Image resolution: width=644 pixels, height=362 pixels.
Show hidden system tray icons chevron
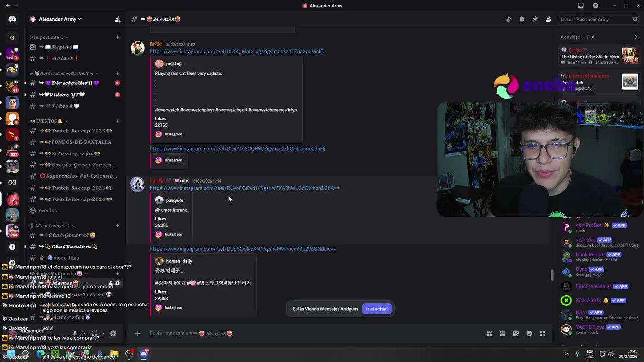point(566,354)
